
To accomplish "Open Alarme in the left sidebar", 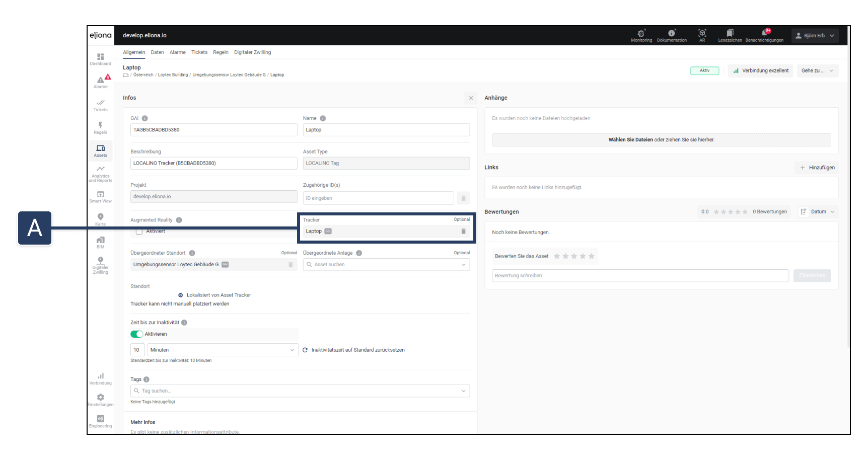I will pyautogui.click(x=100, y=82).
